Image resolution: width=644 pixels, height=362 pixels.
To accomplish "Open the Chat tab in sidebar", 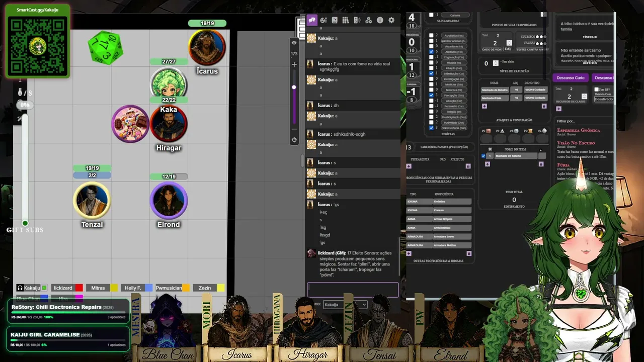I will pyautogui.click(x=312, y=20).
